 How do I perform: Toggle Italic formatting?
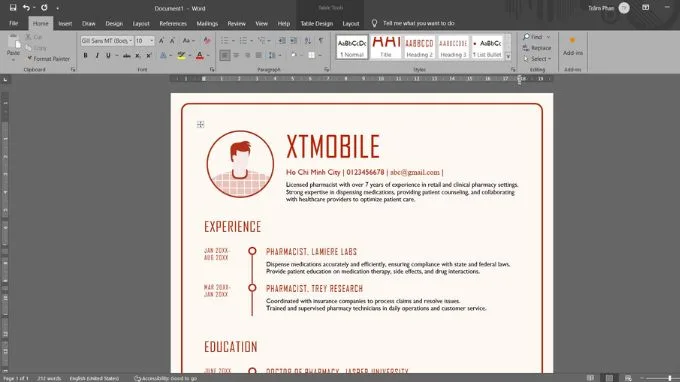coord(97,56)
